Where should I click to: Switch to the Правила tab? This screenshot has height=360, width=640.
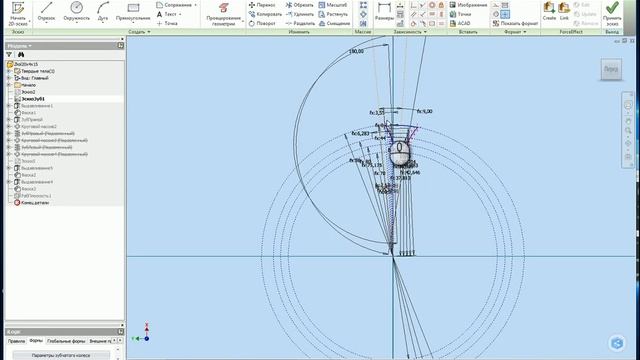[16, 341]
